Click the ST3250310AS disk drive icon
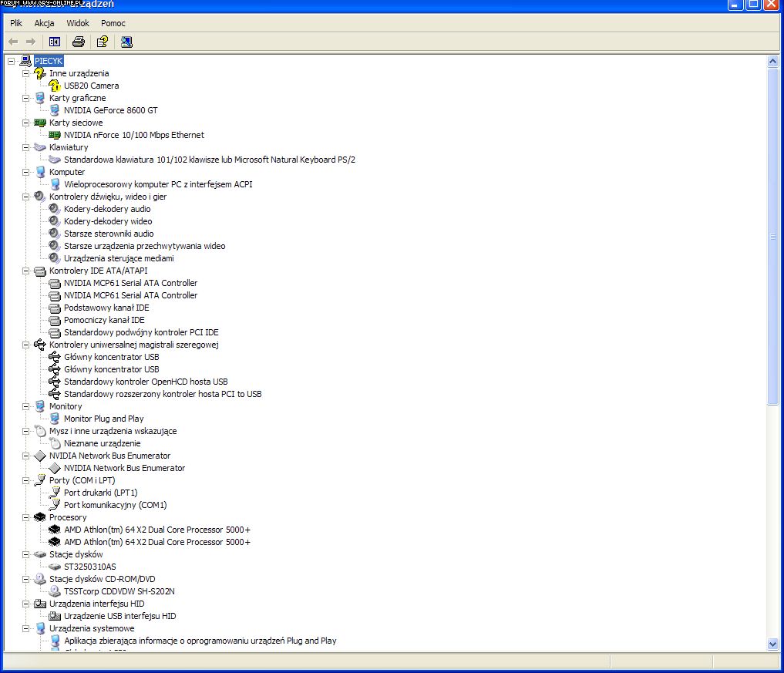Viewport: 784px width, 673px height. 55,567
